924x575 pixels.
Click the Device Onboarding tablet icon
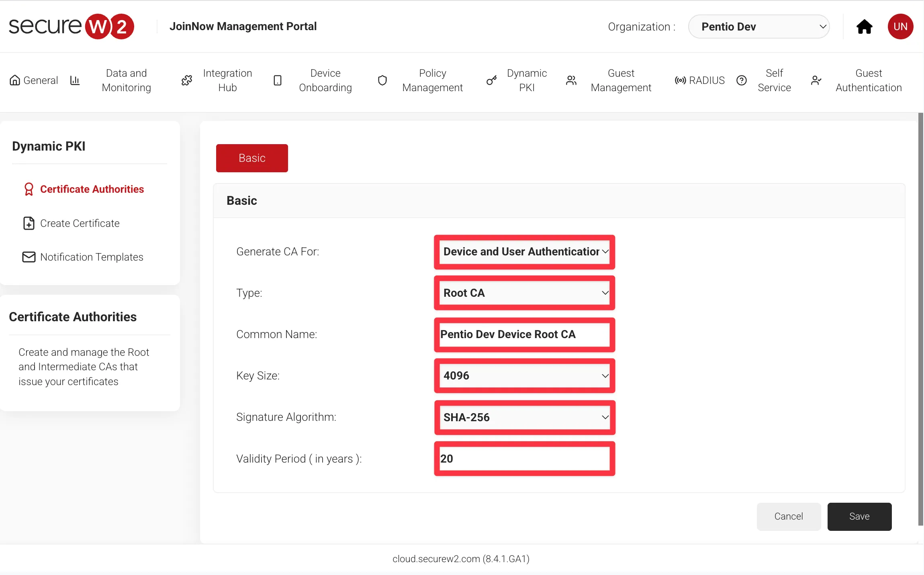278,80
